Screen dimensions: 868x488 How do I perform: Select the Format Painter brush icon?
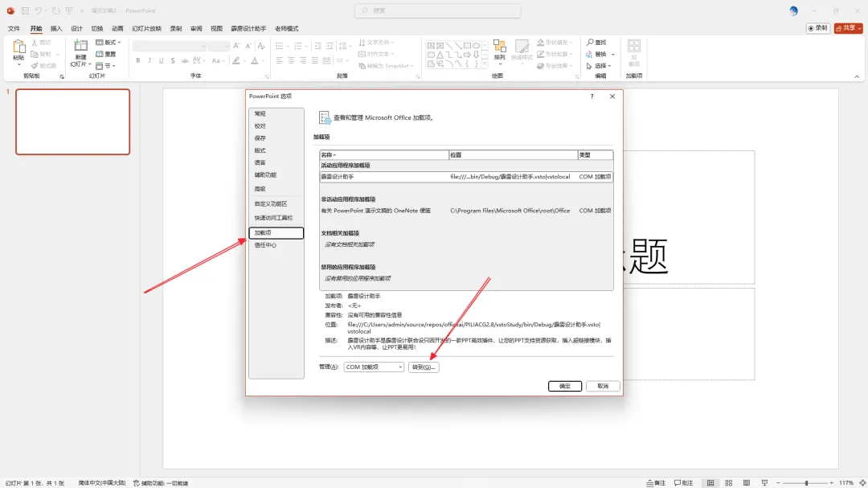[35, 66]
